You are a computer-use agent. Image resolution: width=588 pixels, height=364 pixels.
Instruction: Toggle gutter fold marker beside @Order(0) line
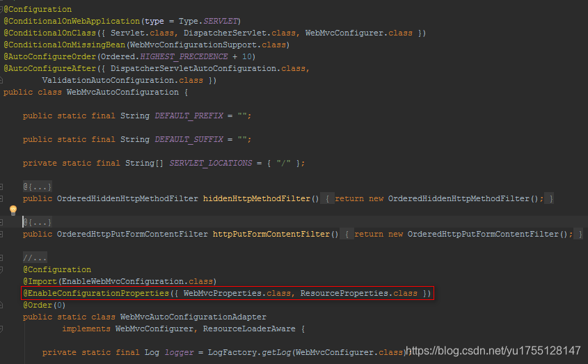point(1,305)
